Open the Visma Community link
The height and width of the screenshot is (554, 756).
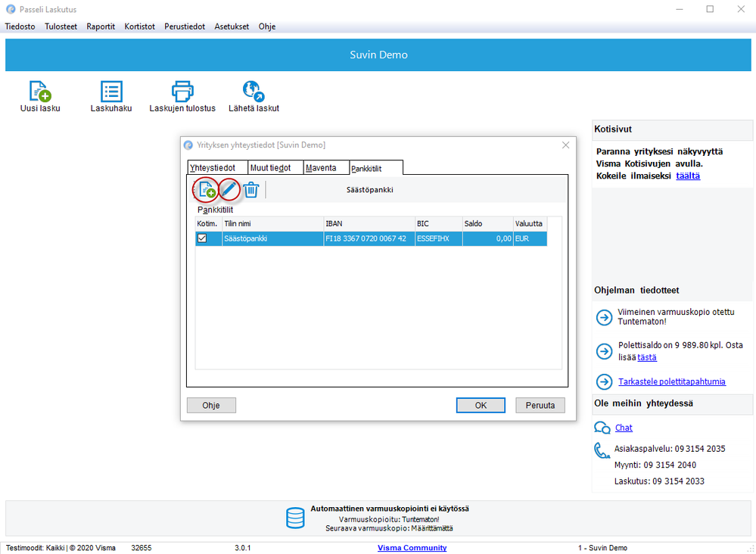click(x=412, y=548)
